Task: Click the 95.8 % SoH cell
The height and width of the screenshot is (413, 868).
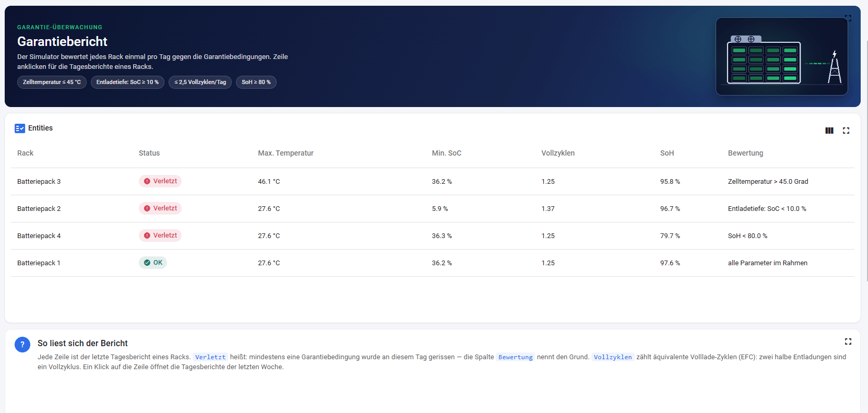Action: (x=670, y=182)
